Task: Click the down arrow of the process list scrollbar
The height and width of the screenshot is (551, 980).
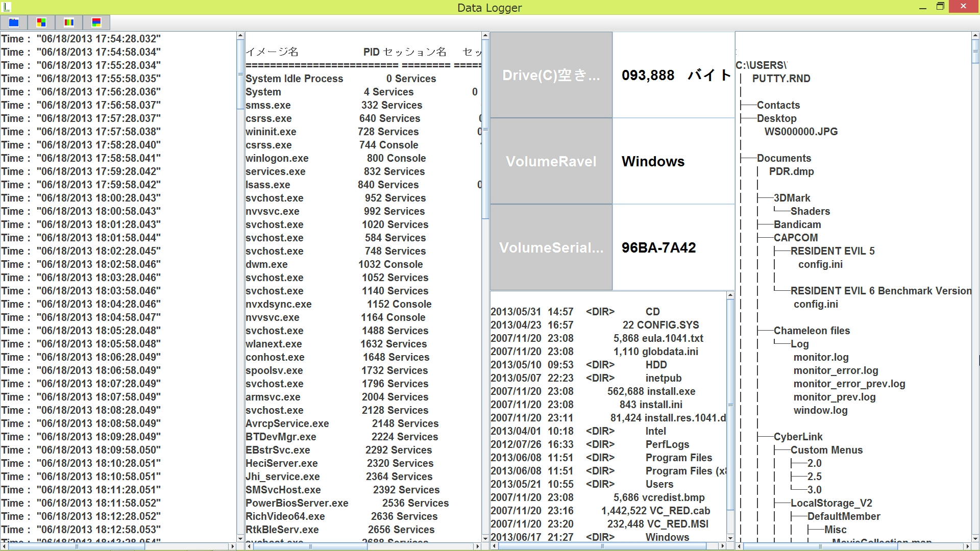Action: coord(485,538)
